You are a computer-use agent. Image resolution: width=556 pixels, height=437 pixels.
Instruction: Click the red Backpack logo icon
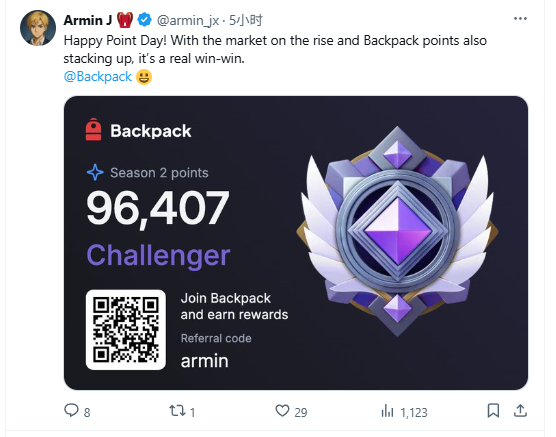[x=94, y=129]
